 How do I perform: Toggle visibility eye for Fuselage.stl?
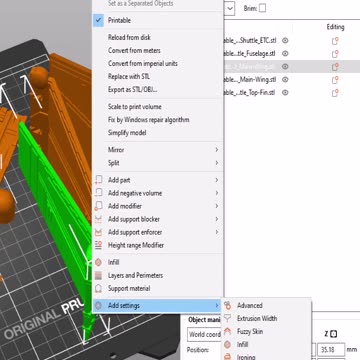[x=285, y=54]
